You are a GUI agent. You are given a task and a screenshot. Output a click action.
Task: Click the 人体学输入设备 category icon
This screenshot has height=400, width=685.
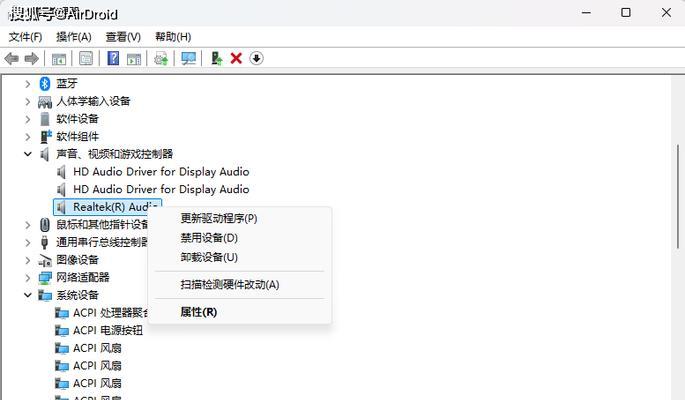coord(45,102)
